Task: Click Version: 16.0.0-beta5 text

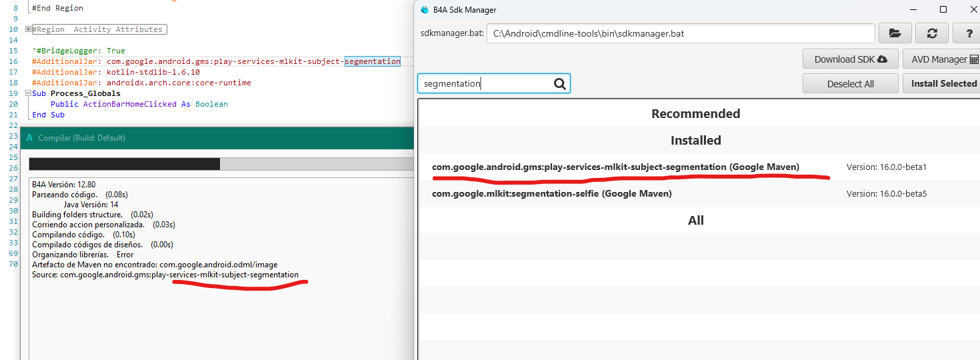Action: click(x=887, y=193)
